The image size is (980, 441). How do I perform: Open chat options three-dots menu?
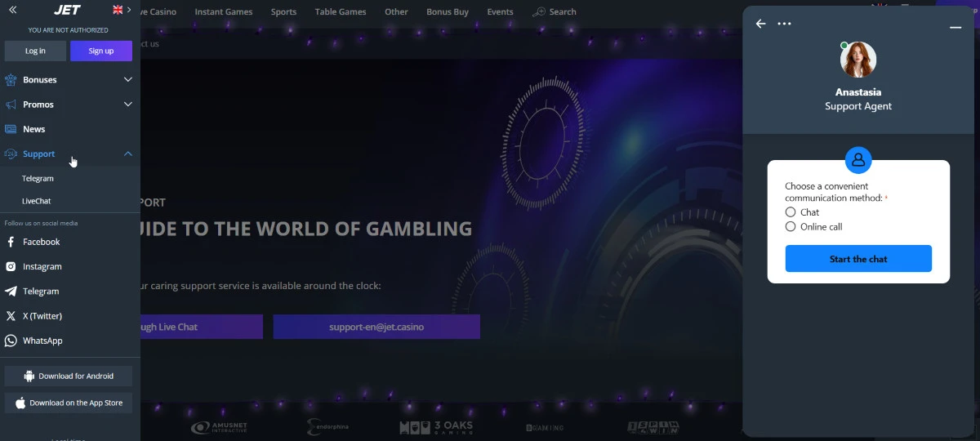point(785,24)
